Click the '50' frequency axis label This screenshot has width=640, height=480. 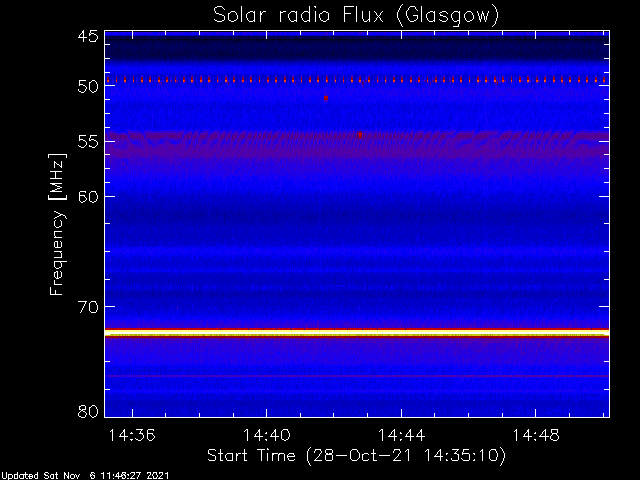point(88,87)
